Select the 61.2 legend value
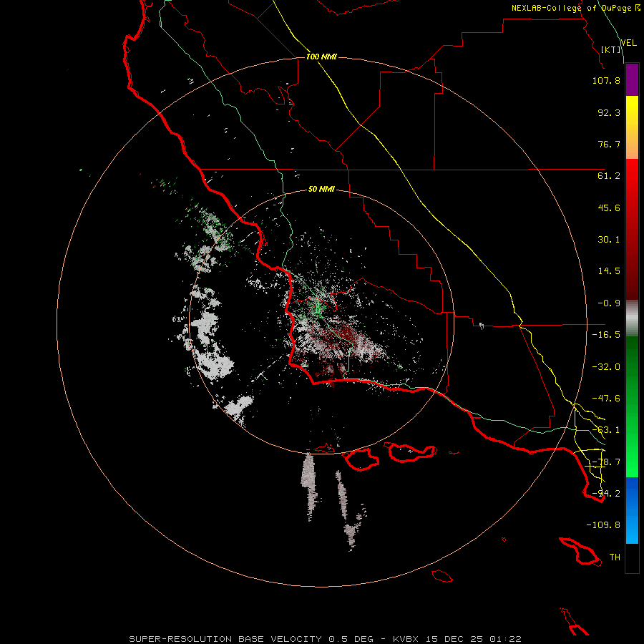This screenshot has width=644, height=644. pos(609,176)
